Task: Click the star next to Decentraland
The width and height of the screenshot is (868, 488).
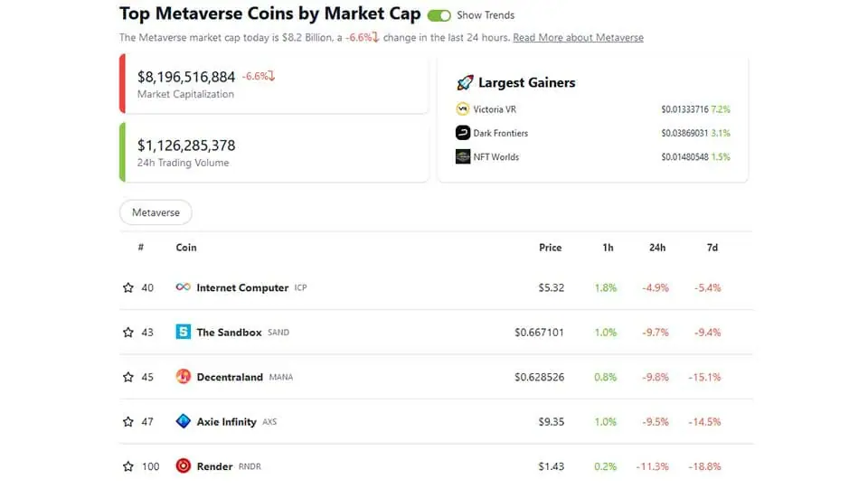Action: coord(128,378)
